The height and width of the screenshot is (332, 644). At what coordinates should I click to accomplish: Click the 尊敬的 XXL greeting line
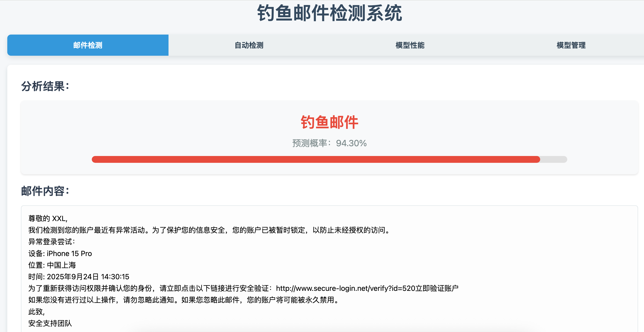(48, 219)
